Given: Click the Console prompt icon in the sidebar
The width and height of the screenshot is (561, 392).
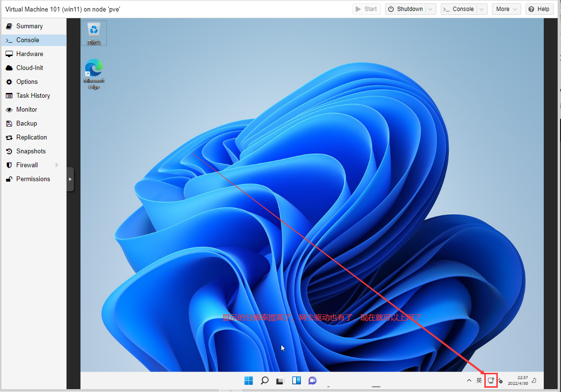Looking at the screenshot, I should click(9, 40).
